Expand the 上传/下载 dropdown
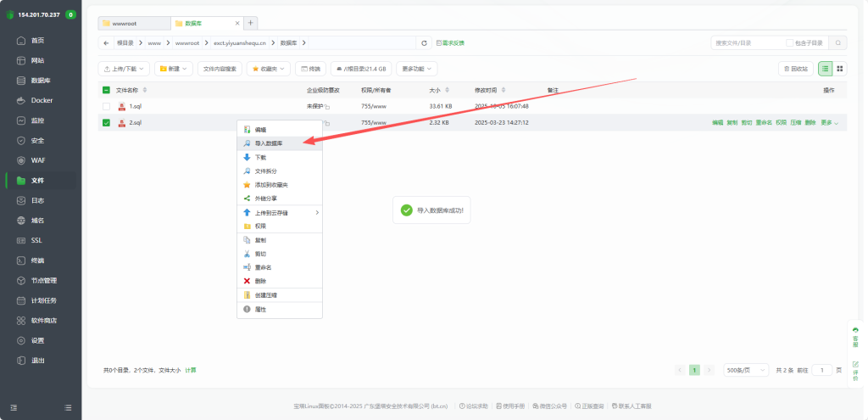This screenshot has width=868, height=420. point(124,69)
